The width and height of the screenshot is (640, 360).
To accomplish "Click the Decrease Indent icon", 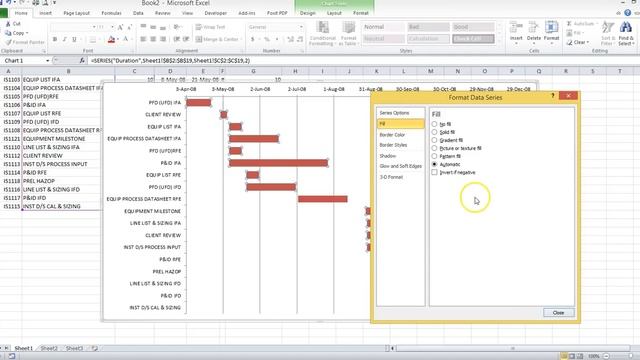I will (177, 39).
